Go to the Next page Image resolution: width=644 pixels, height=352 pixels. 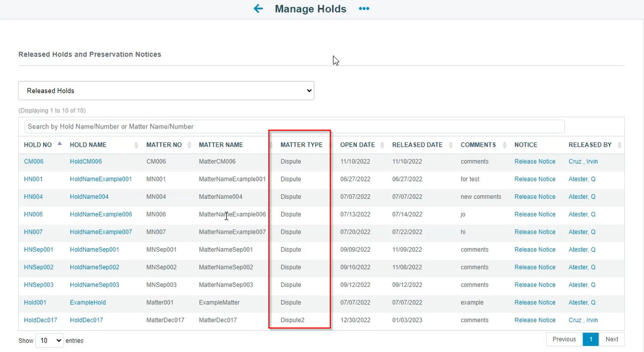[x=611, y=339]
